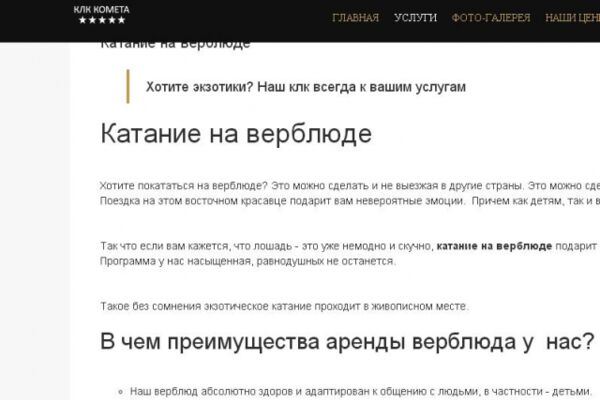Click the line 'Поездка на этом восточном красавце'
600x400 pixels.
[350, 201]
